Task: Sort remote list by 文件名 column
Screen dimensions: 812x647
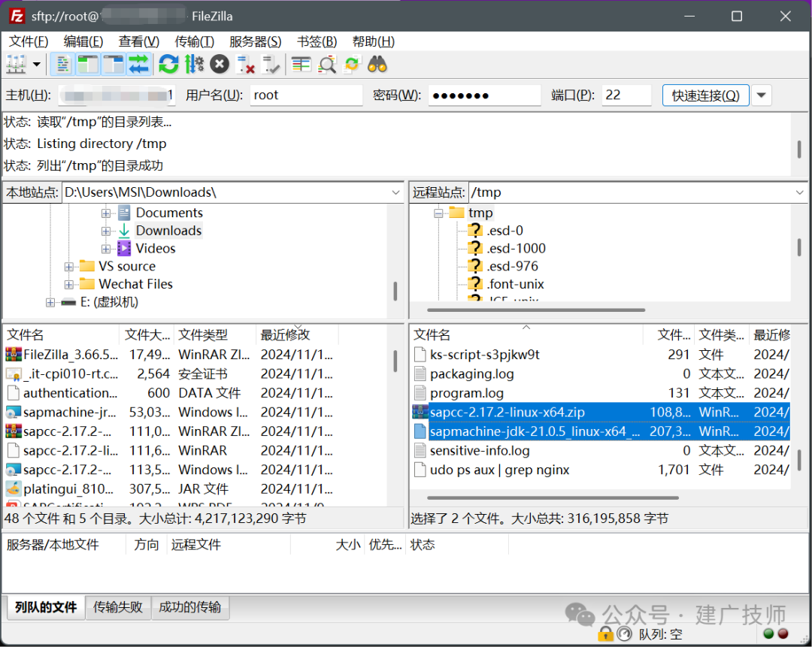Action: 526,335
